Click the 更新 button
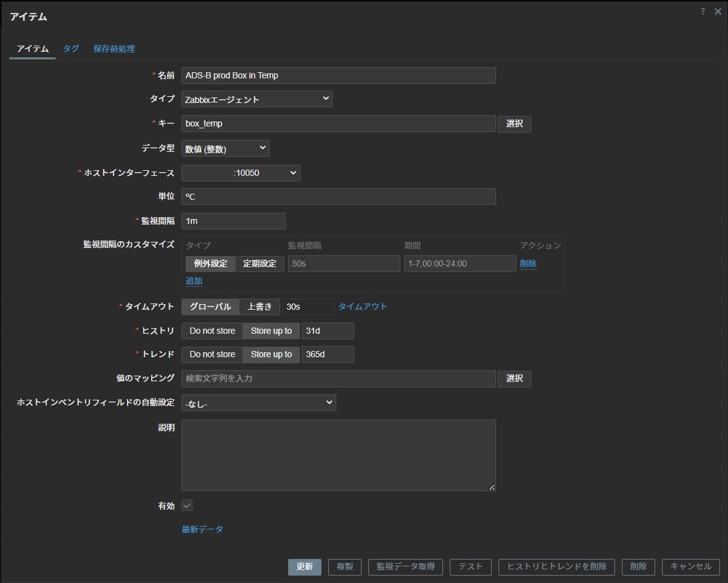 (305, 566)
